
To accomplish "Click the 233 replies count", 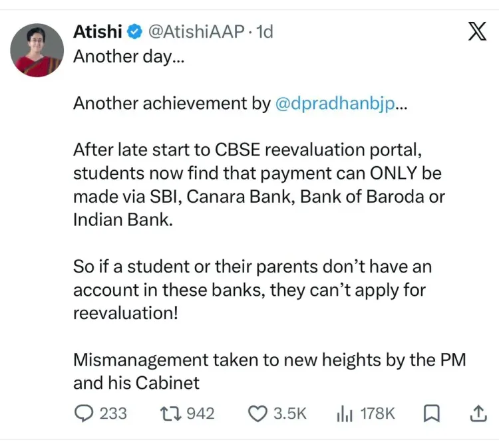I will tap(113, 413).
